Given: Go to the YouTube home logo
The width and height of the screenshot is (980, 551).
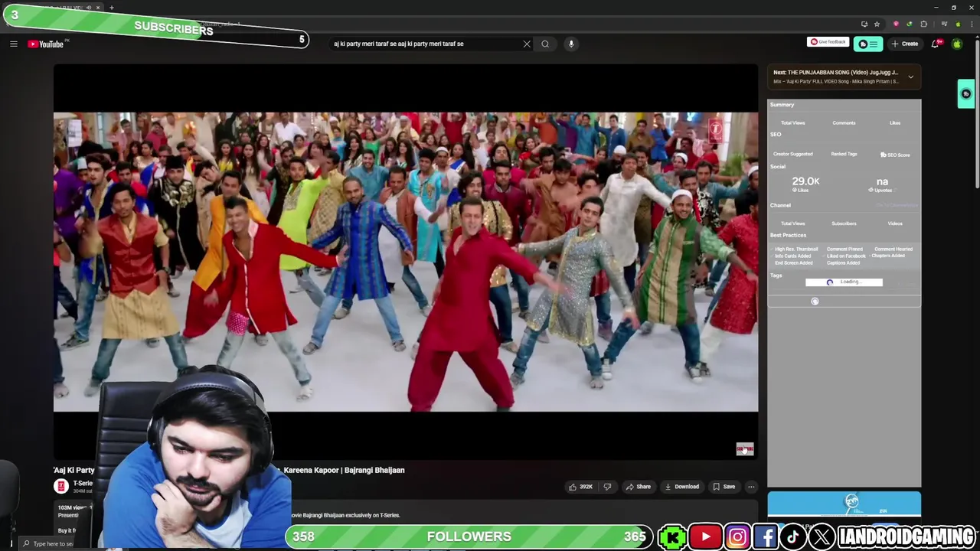Looking at the screenshot, I should pos(46,44).
